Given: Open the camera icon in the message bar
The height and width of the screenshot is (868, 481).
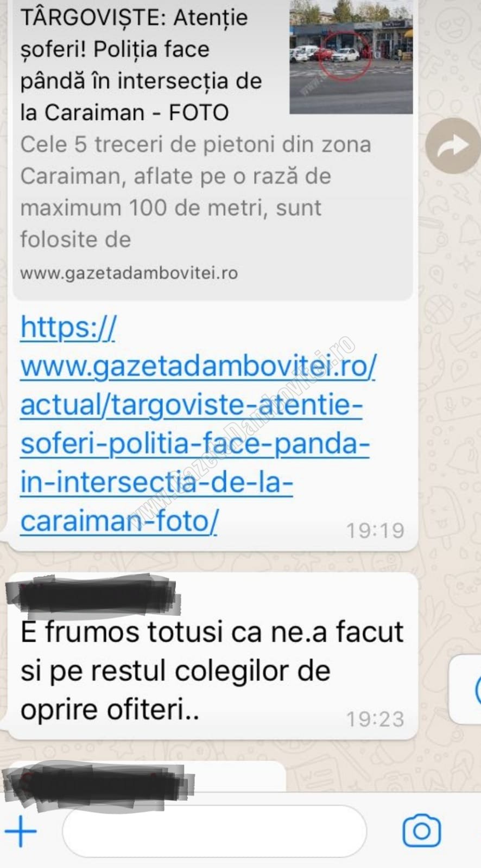Looking at the screenshot, I should 421,831.
